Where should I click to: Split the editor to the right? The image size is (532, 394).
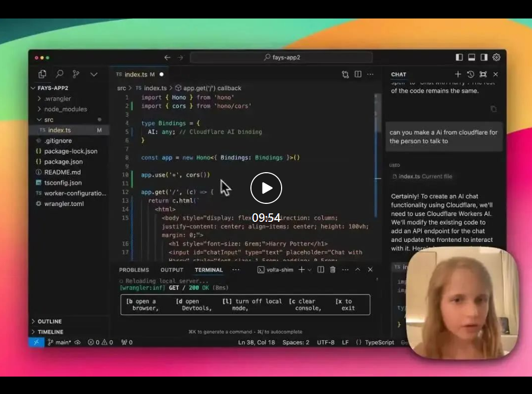[x=358, y=74]
